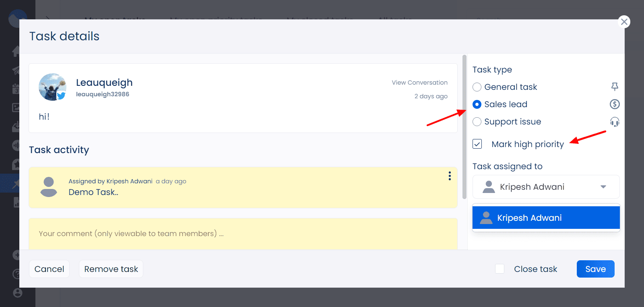This screenshot has height=307, width=644.
Task: Toggle the Mark high priority checkbox
Action: pyautogui.click(x=477, y=144)
